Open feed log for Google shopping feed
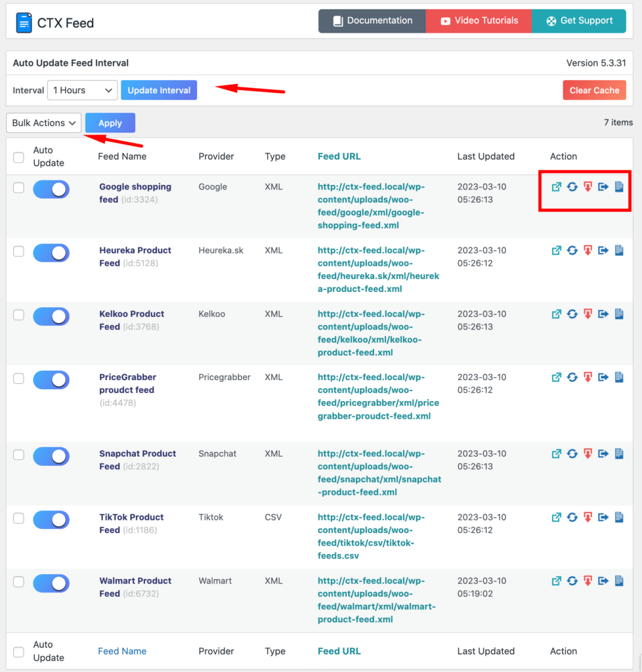This screenshot has width=642, height=672. point(619,186)
